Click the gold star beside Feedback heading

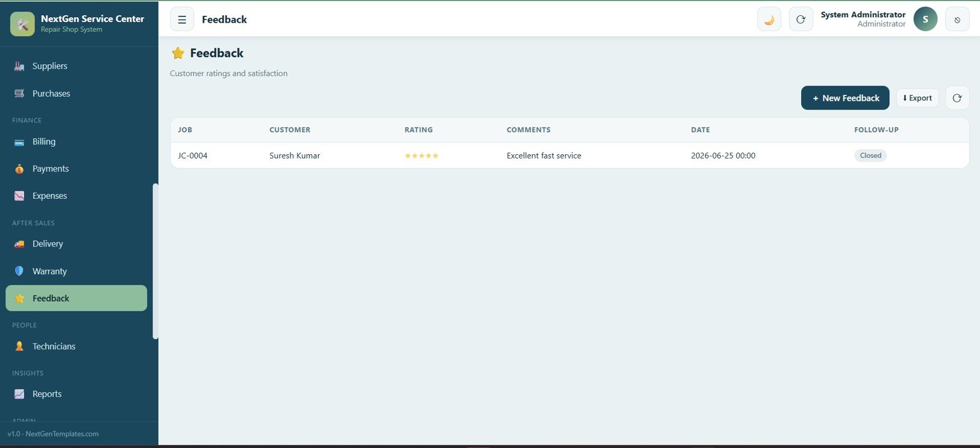pyautogui.click(x=178, y=53)
